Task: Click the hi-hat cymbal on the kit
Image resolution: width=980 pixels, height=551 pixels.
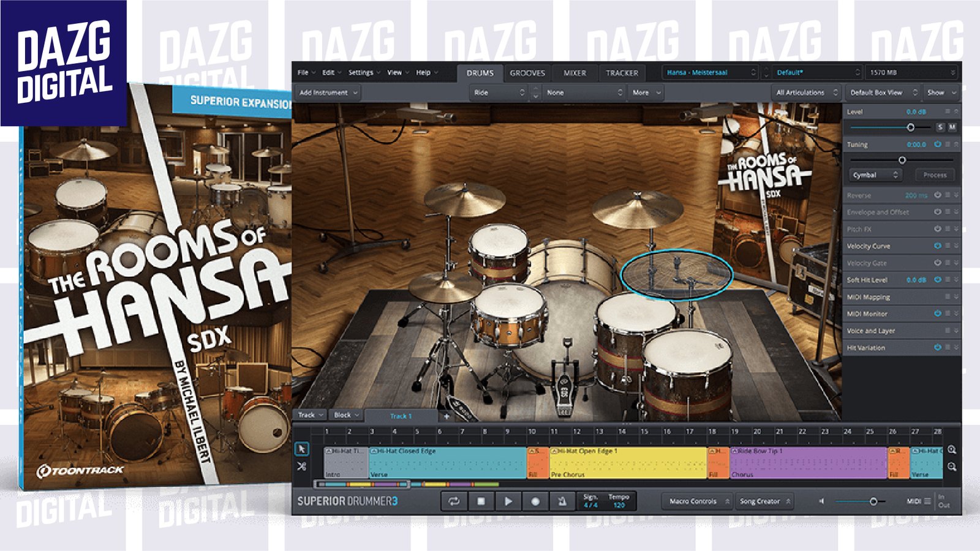Action: [445, 288]
